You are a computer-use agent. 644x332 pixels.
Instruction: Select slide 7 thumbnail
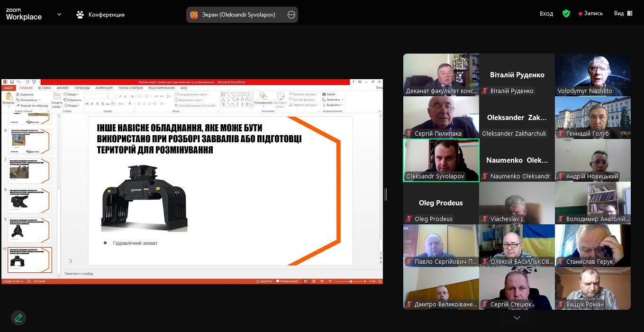click(30, 171)
